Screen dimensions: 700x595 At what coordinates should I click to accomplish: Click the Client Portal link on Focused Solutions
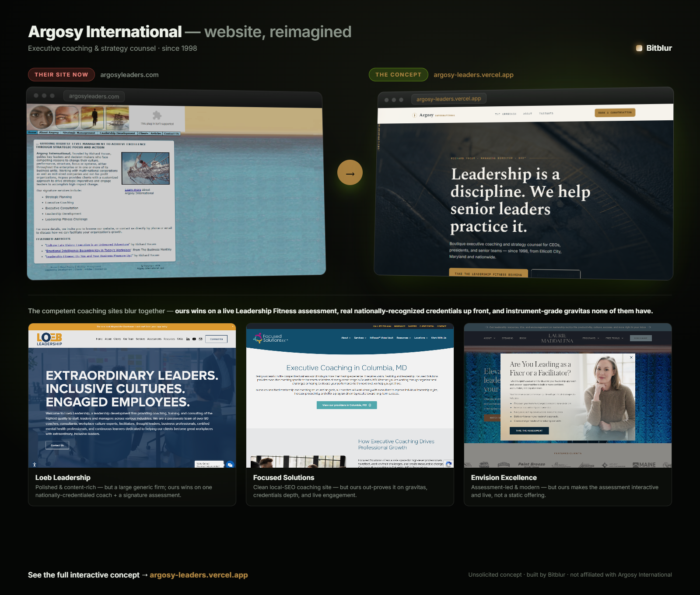pos(427,326)
